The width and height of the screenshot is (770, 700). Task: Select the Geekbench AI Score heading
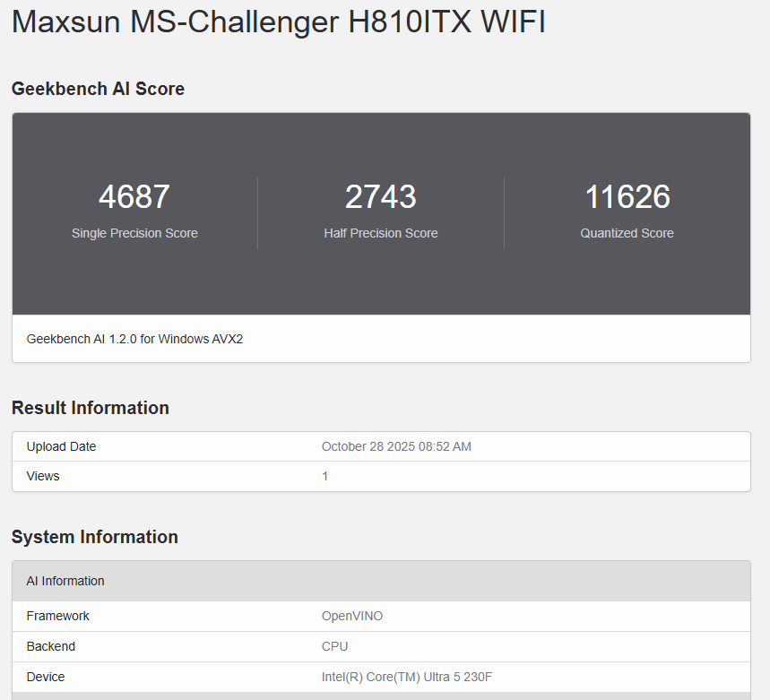(x=98, y=89)
